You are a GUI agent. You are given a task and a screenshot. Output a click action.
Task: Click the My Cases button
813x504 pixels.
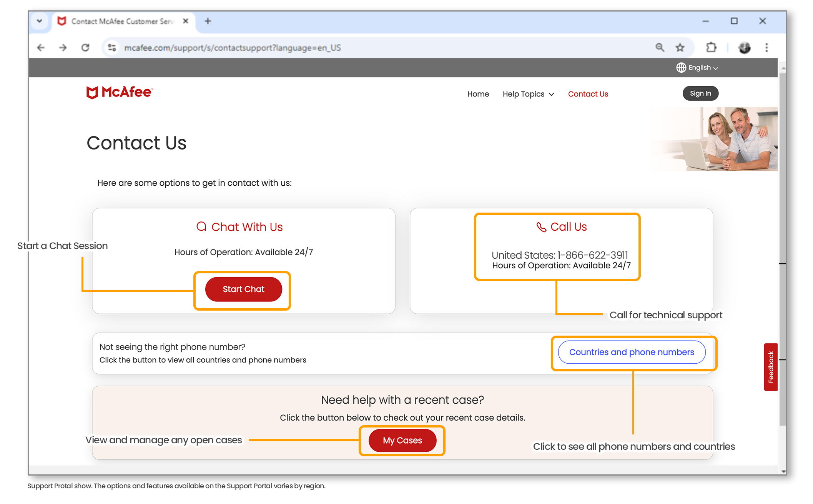click(x=402, y=441)
